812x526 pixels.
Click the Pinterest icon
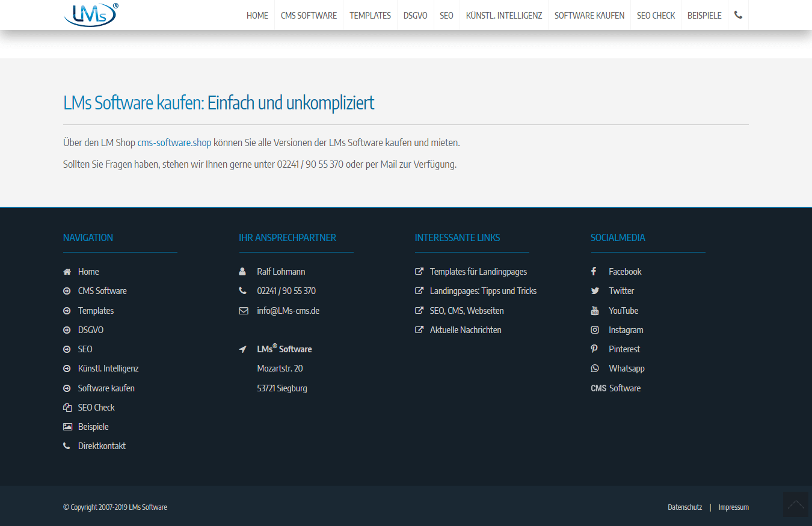tap(594, 349)
